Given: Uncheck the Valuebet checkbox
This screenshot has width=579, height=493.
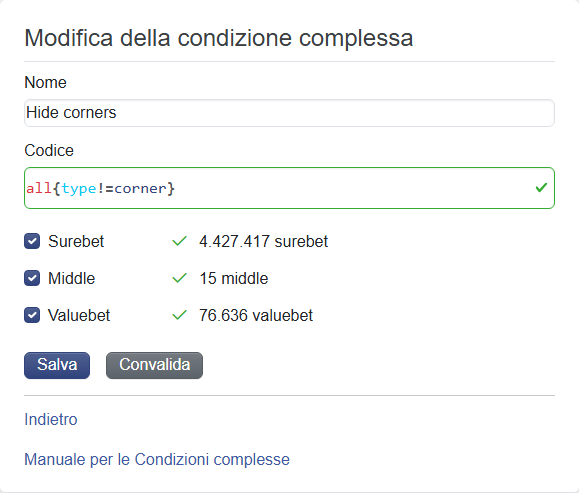Looking at the screenshot, I should pyautogui.click(x=32, y=315).
